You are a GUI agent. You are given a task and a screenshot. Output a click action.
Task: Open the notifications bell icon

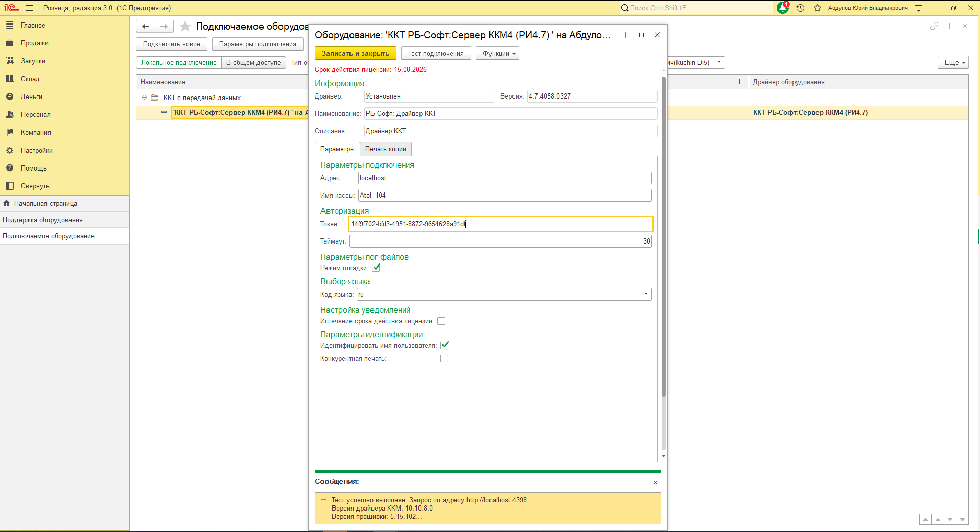coord(783,8)
